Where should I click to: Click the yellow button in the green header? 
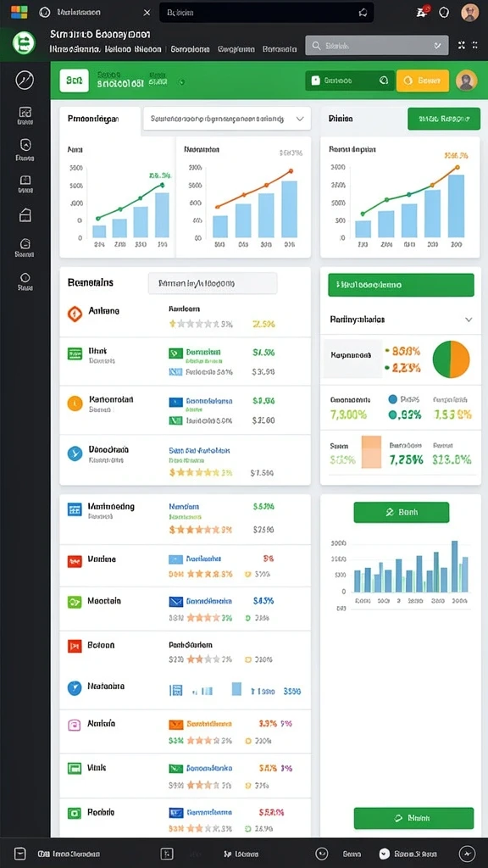pyautogui.click(x=423, y=81)
